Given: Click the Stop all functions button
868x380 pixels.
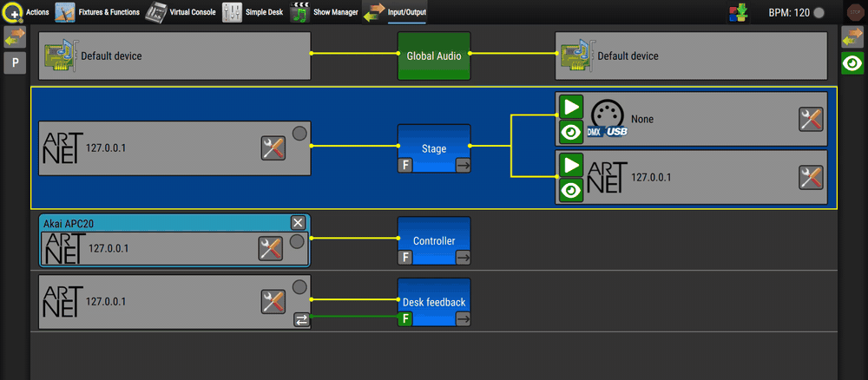Looking at the screenshot, I should tap(854, 12).
